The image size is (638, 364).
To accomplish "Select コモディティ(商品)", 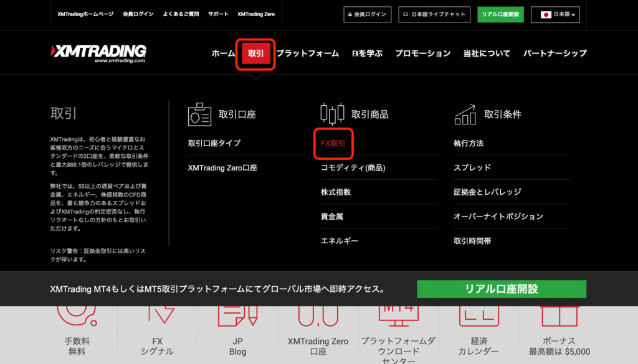I will click(353, 167).
